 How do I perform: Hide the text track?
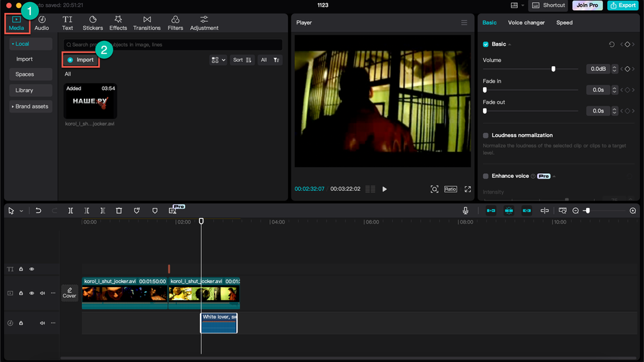(31, 269)
